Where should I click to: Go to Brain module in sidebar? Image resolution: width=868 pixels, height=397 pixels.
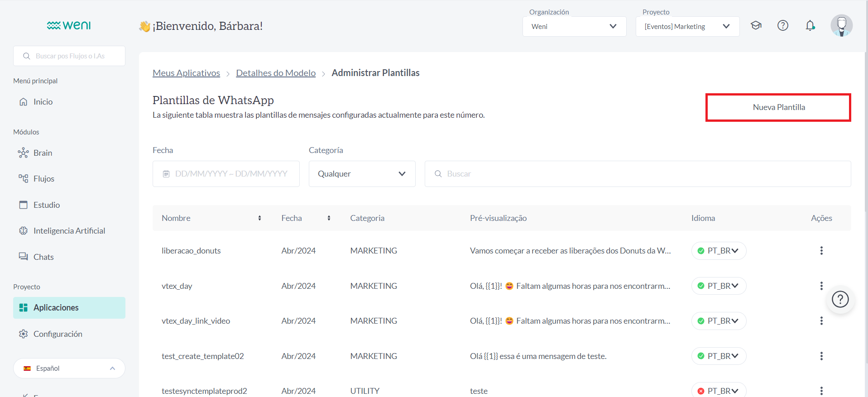coord(43,153)
